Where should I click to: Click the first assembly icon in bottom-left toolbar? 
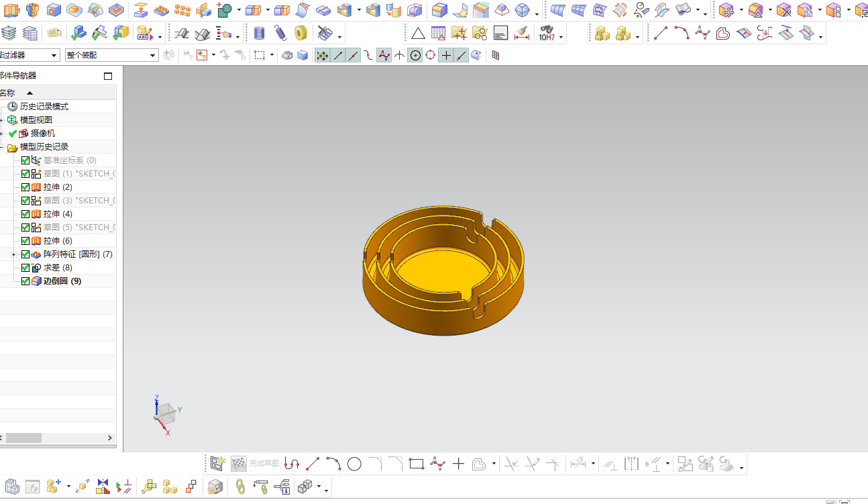(12, 487)
